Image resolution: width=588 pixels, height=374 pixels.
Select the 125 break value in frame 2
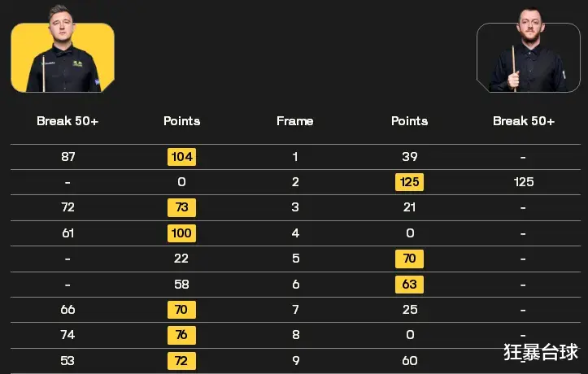click(524, 182)
